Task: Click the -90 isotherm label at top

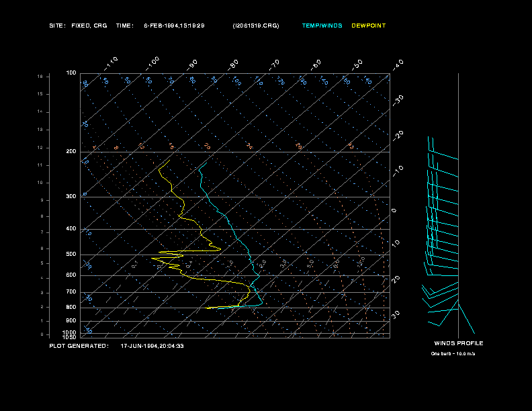Action: [192, 65]
